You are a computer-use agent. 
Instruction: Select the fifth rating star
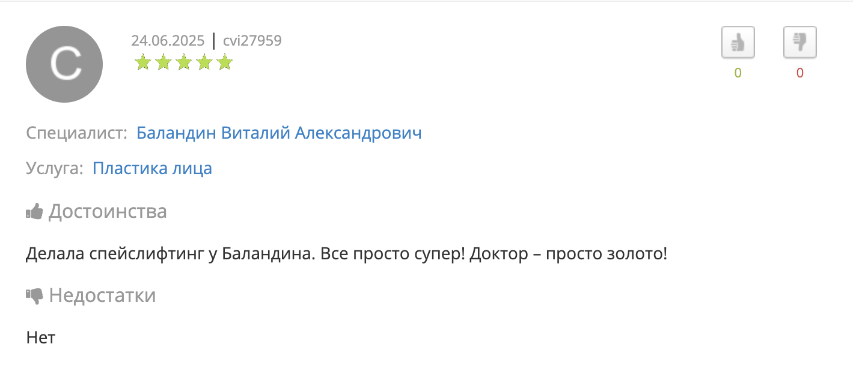pos(224,62)
